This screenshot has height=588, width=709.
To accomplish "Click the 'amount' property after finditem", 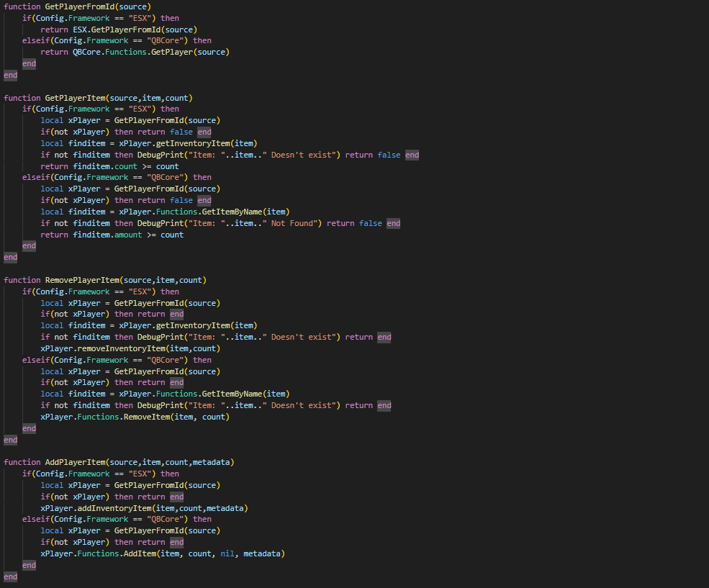I will pos(128,235).
